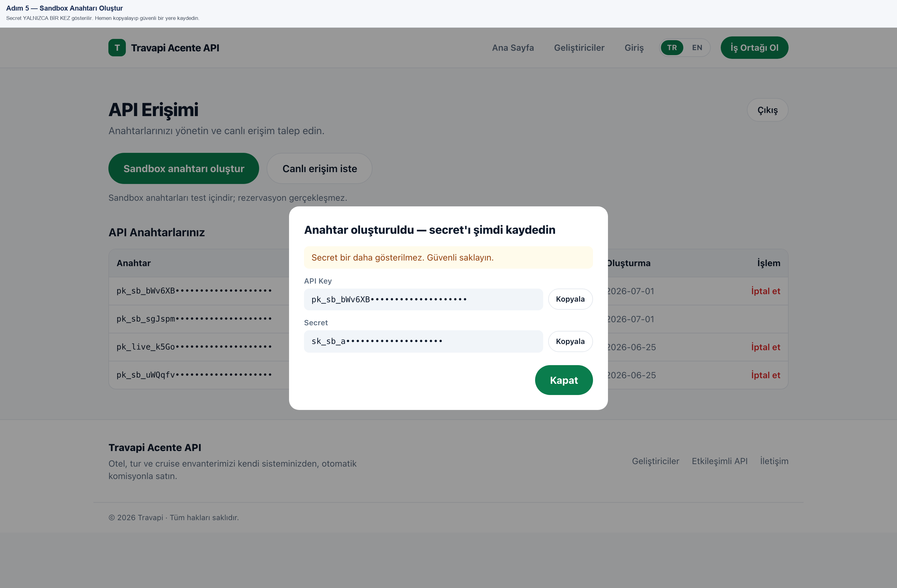Click Sandbox anahtarı oluştur button
Viewport: 897px width, 588px height.
click(183, 168)
